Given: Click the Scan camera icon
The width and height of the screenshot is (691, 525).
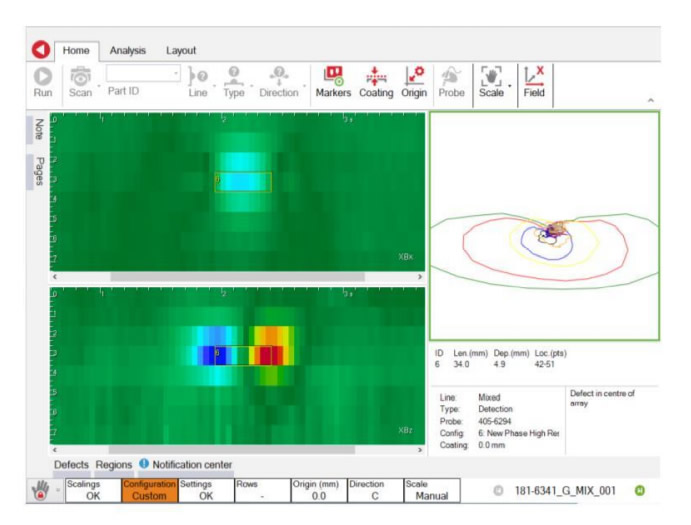Looking at the screenshot, I should pyautogui.click(x=80, y=76).
